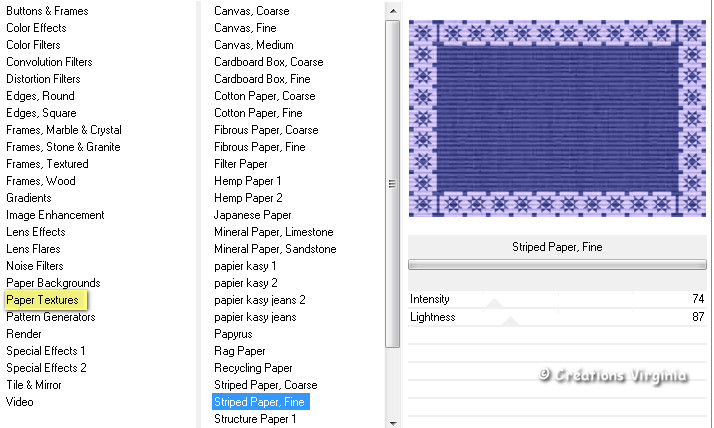Choose the Pattern Generators category
Image resolution: width=714 pixels, height=428 pixels.
point(51,317)
